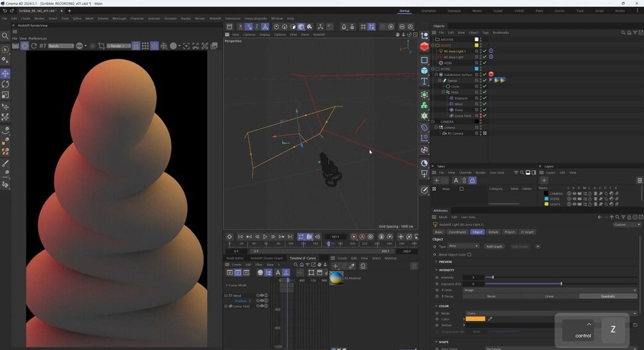Screen dimensions: 644x350
Task: Select Points mode icon in top toolbar
Action: coord(276,27)
